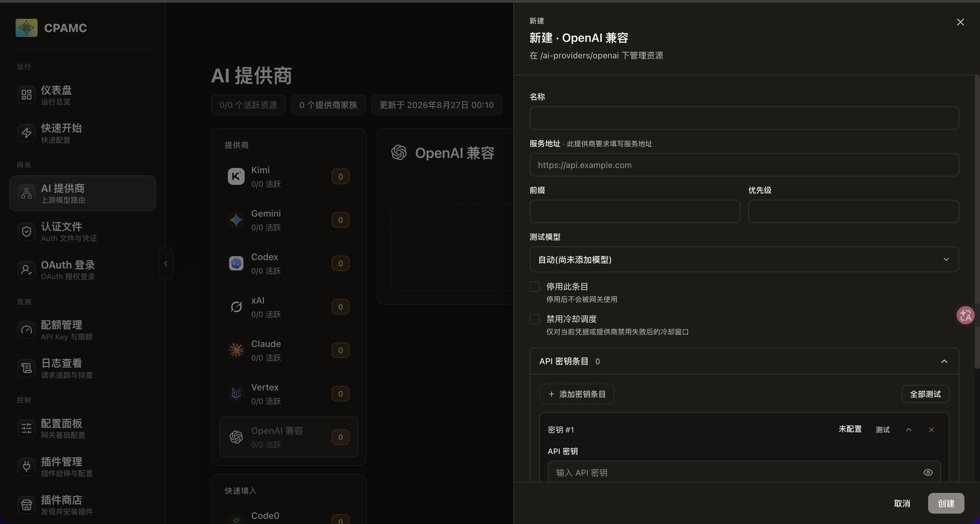Screen dimensions: 980x524
Task: Go to 仪表盘 in the sidebar
Action: [x=83, y=94]
